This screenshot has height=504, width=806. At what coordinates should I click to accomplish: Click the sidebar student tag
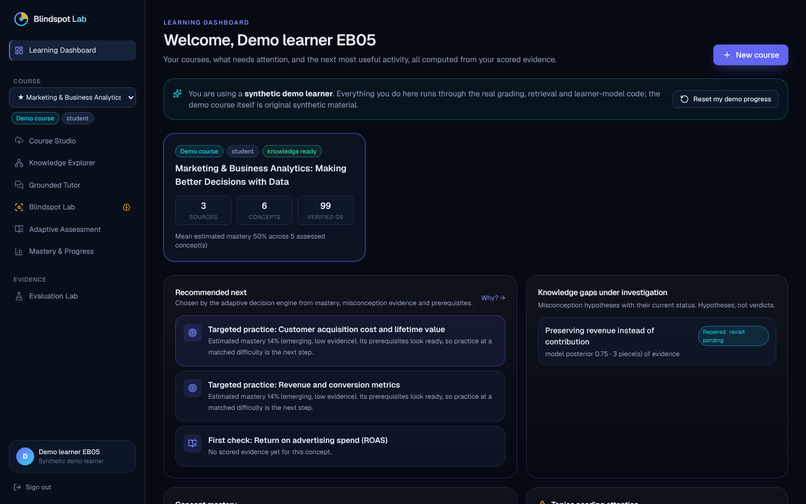(78, 118)
